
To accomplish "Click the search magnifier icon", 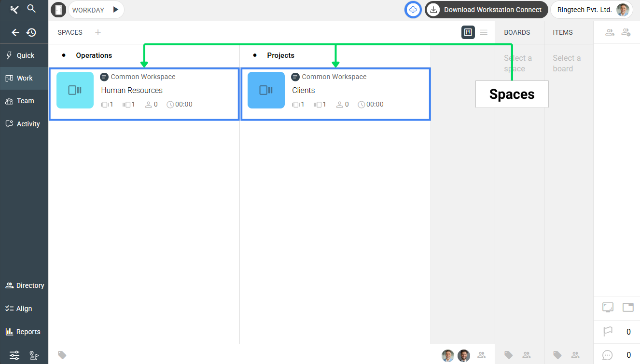I will (x=31, y=9).
